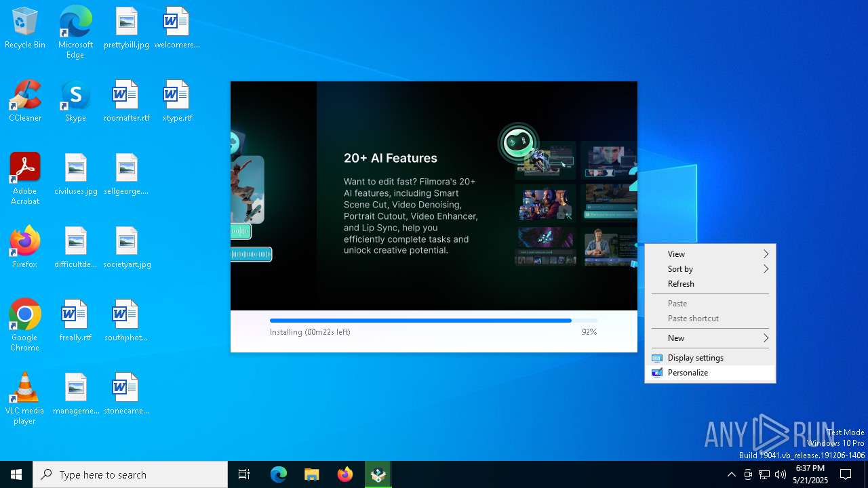
Task: Open Start menu Windows button
Action: (x=16, y=474)
